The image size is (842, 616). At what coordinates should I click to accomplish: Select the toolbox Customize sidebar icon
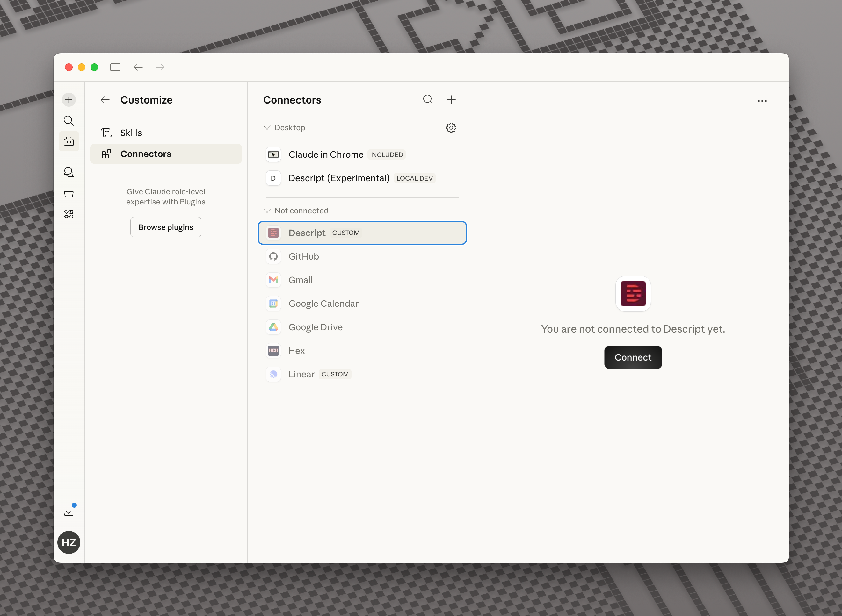coord(69,141)
